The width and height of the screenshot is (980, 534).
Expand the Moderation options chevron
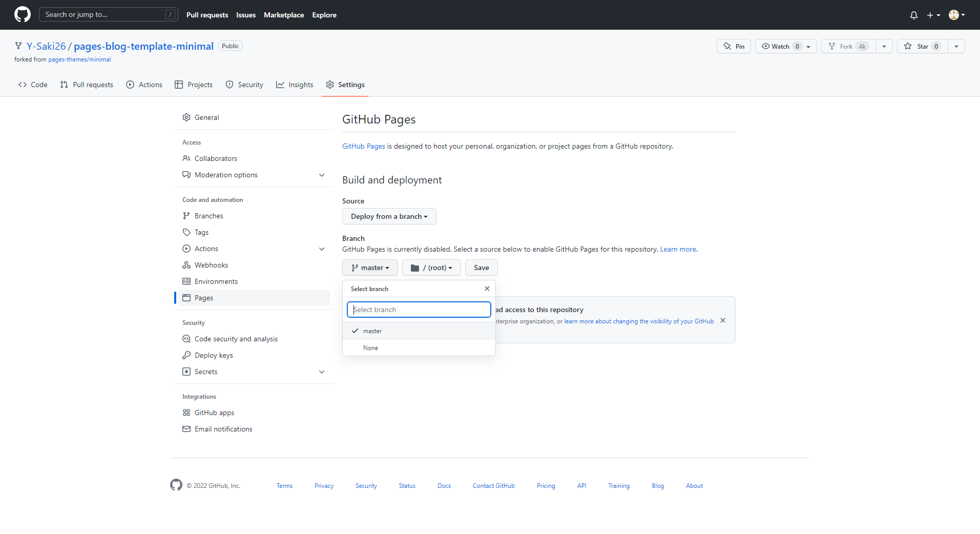(322, 175)
